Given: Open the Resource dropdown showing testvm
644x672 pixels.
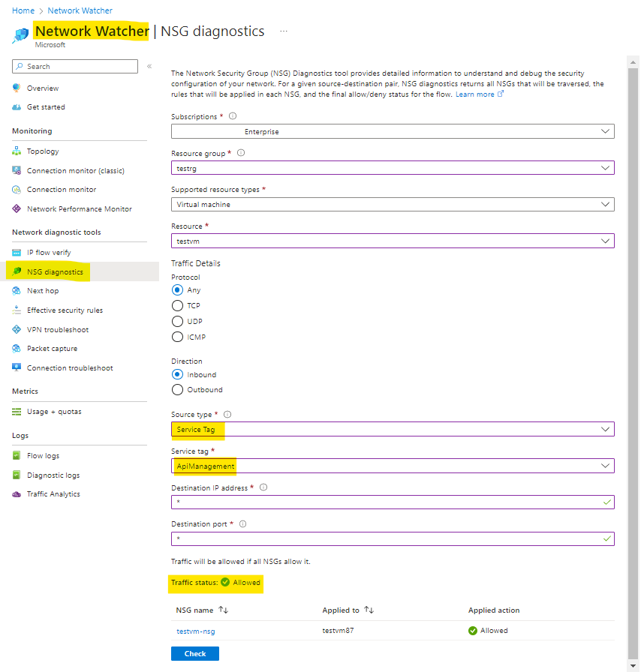Looking at the screenshot, I should 393,241.
